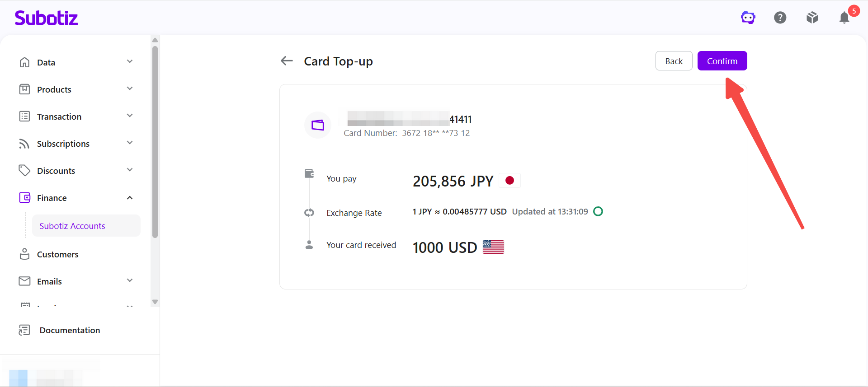This screenshot has width=868, height=387.
Task: Click the exchange rate swap icon
Action: click(309, 213)
